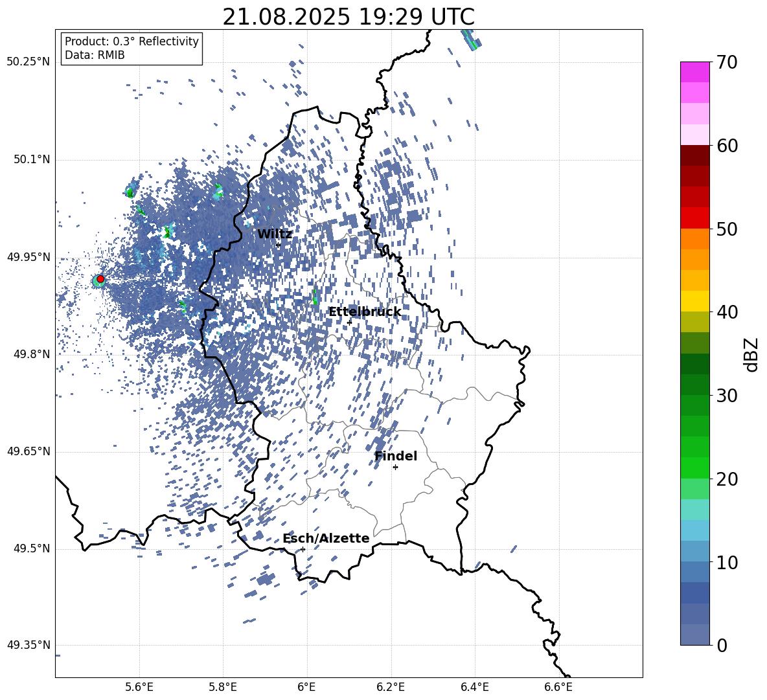Click the Esch/Alzette city label
Image resolution: width=767 pixels, height=700 pixels.
tap(326, 538)
